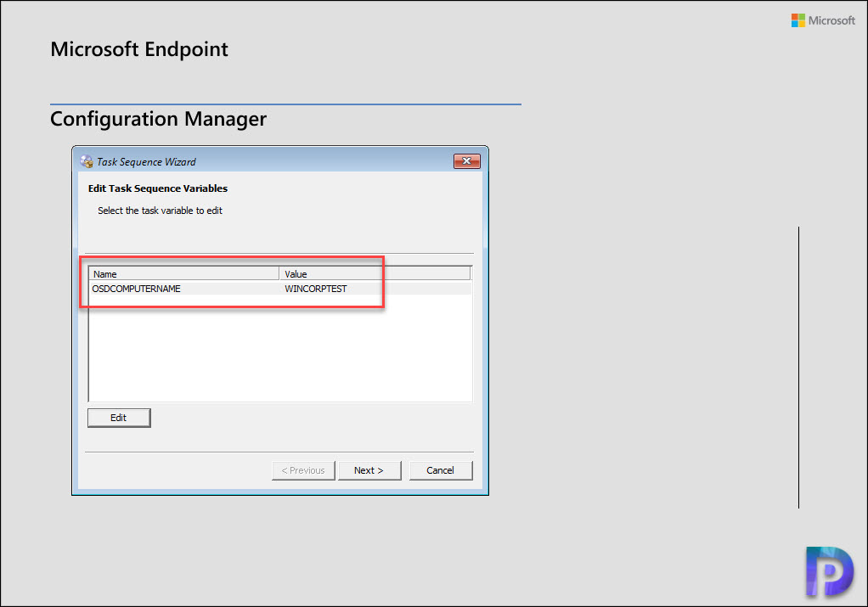Viewport: 868px width, 607px height.
Task: Click the Task Sequence Wizard title text
Action: pyautogui.click(x=146, y=161)
